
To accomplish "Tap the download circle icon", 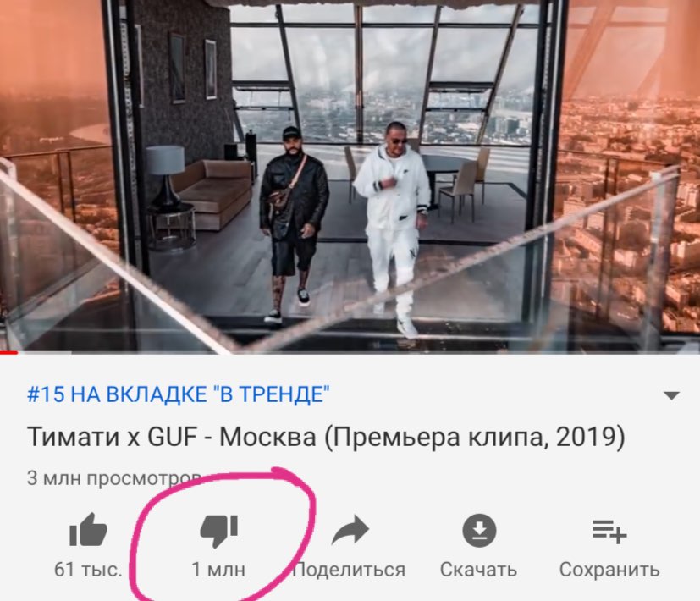I will click(x=479, y=531).
